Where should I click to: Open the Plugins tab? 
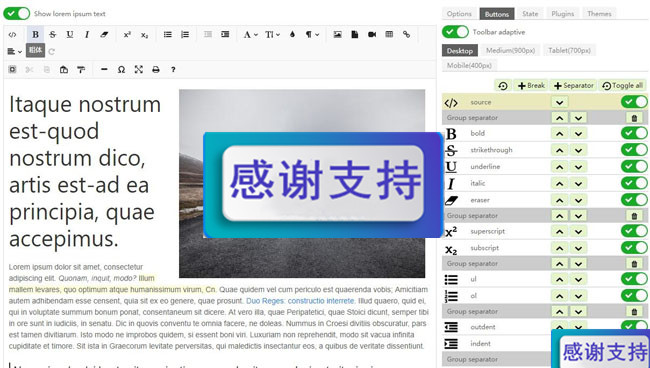pyautogui.click(x=563, y=14)
